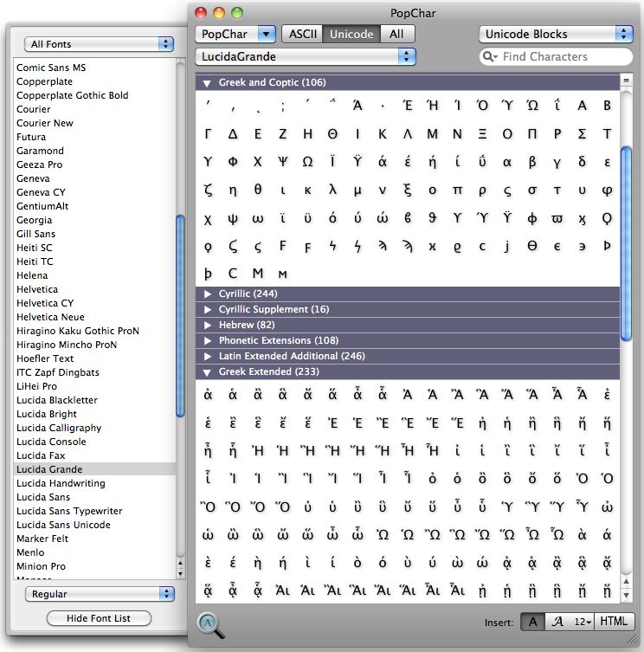Click the Hide Font List button
Image resolution: width=644 pixels, height=652 pixels.
pyautogui.click(x=98, y=618)
